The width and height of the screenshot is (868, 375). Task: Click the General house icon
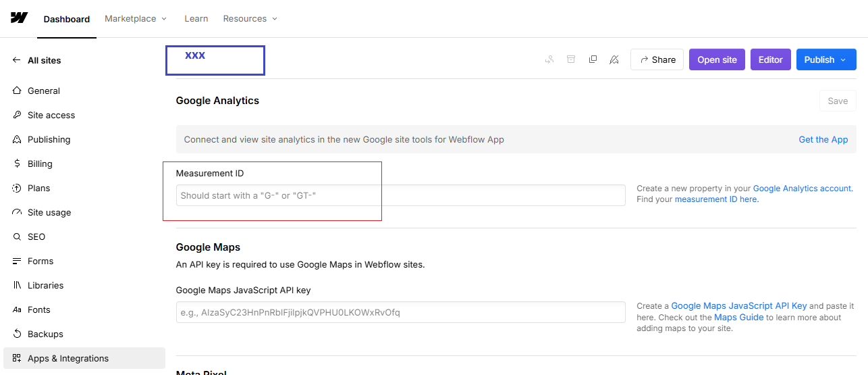pos(17,91)
